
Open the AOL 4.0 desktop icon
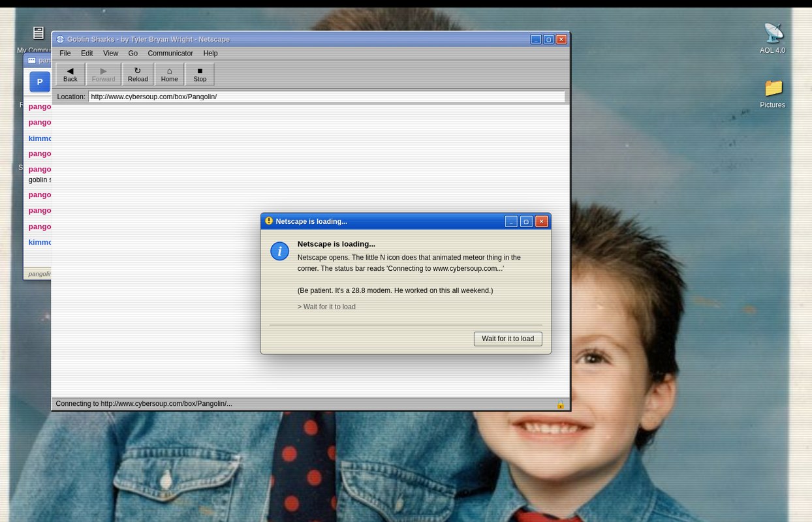(x=773, y=38)
